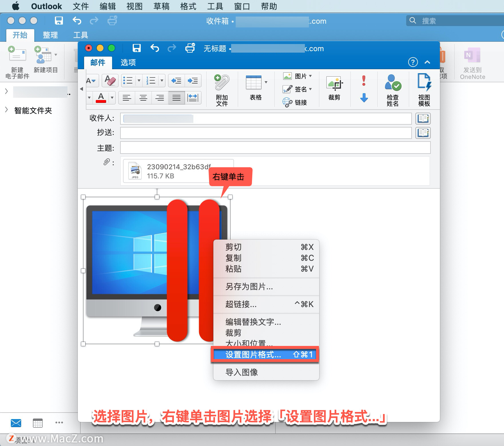Image resolution: width=504 pixels, height=446 pixels.
Task: Click the Cc input field
Action: click(x=266, y=133)
